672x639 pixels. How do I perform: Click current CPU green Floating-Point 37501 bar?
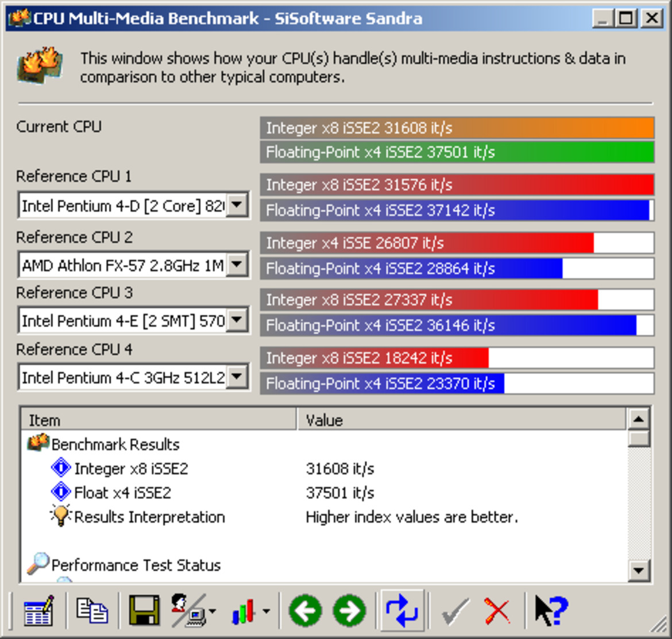click(457, 152)
